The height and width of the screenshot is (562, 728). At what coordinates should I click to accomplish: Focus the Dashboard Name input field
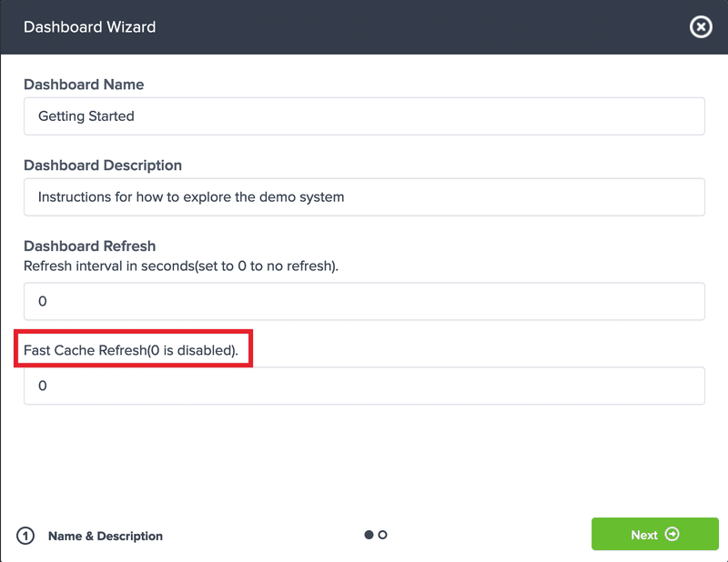tap(364, 116)
